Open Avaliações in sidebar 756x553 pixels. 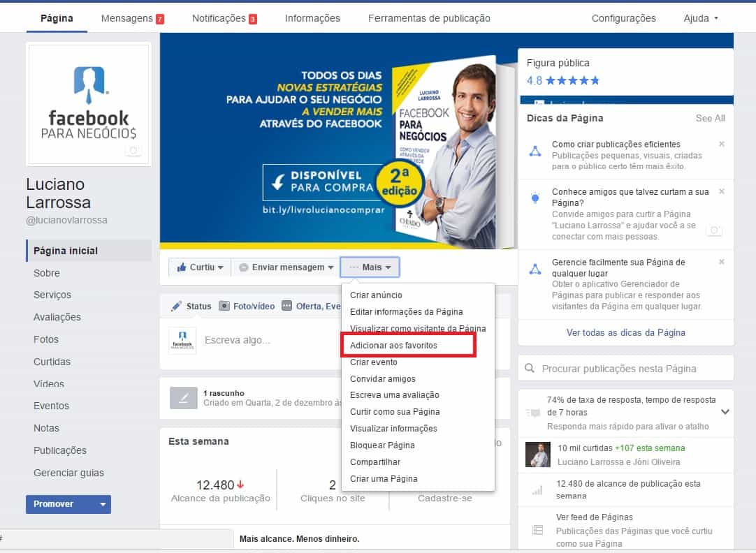pos(57,317)
